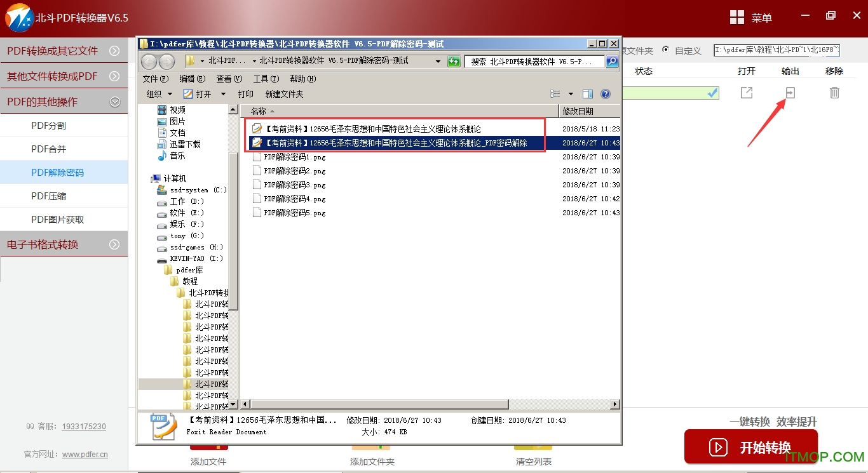868x473 pixels.
Task: Click the green refresh icon beside address bar
Action: [x=454, y=62]
